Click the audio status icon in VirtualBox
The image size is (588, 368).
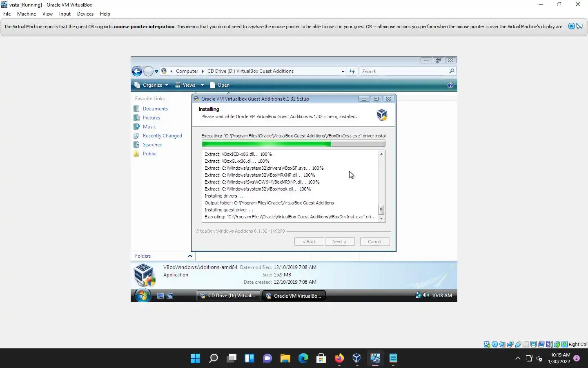[502, 344]
